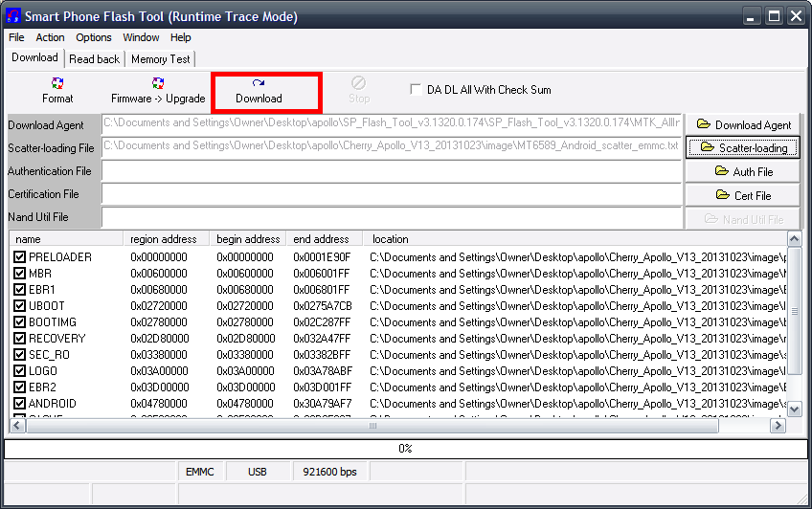
Task: Choose an Auth File
Action: 743,171
